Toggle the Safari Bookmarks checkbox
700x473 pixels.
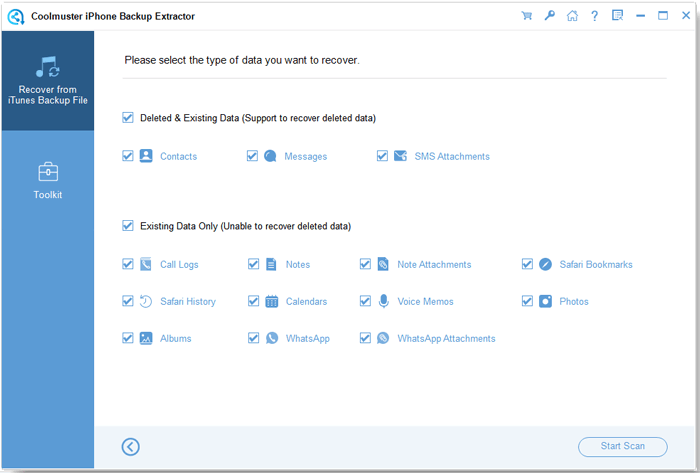[527, 264]
